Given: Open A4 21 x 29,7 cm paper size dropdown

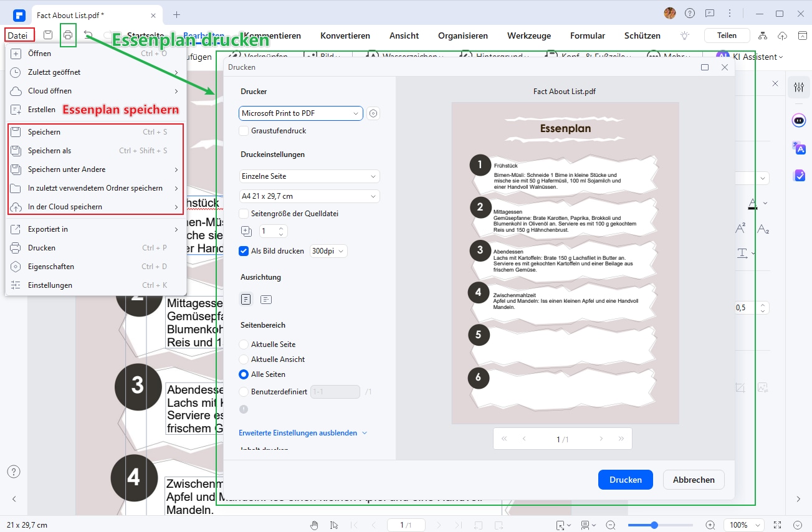Looking at the screenshot, I should coord(309,196).
